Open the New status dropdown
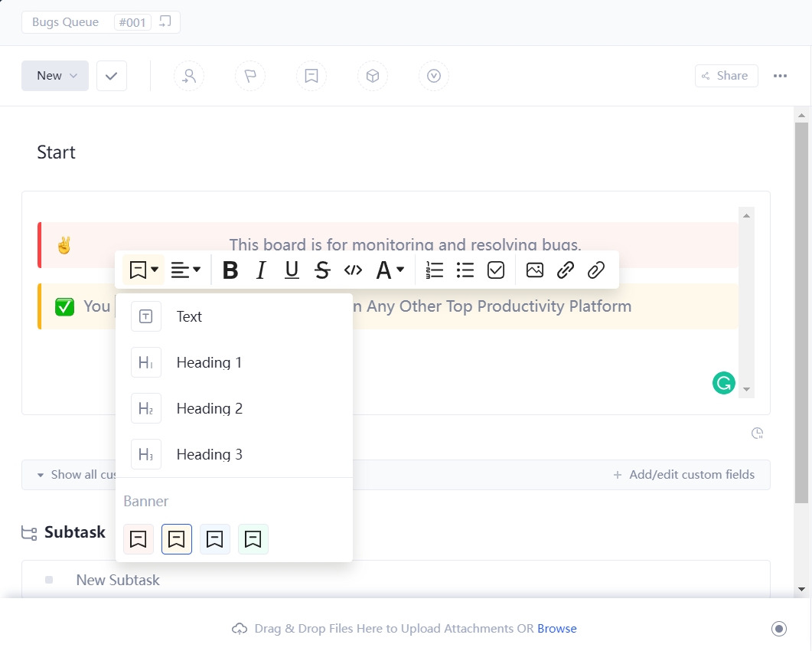 pyautogui.click(x=54, y=76)
